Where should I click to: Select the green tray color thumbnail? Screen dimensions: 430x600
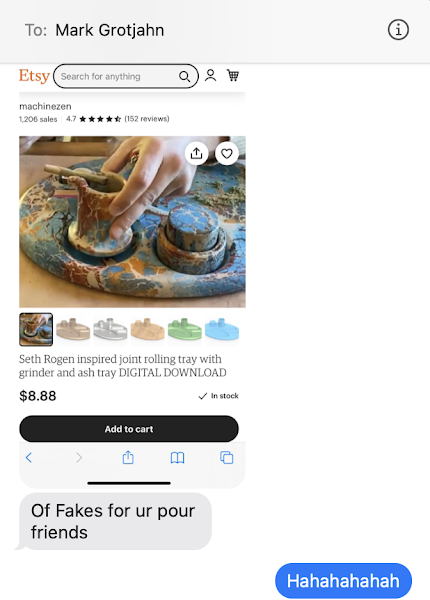pos(185,329)
